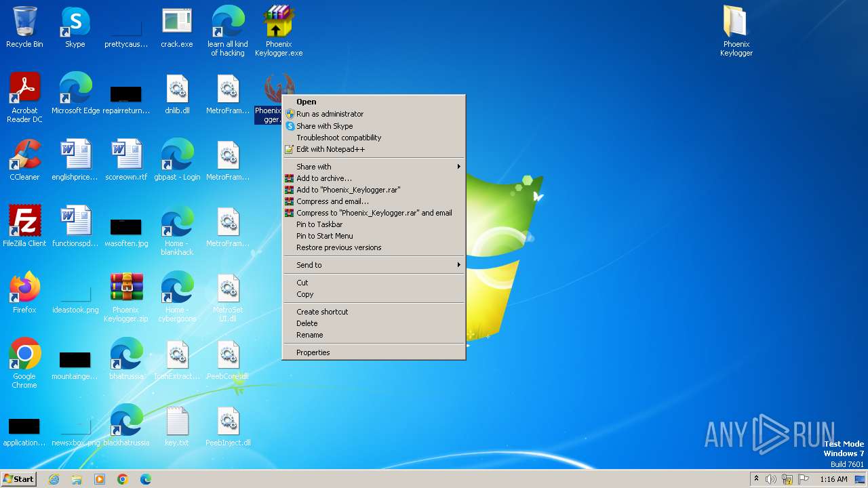The image size is (868, 488).
Task: Select the FileZilla Client icon
Action: pyautogui.click(x=24, y=226)
